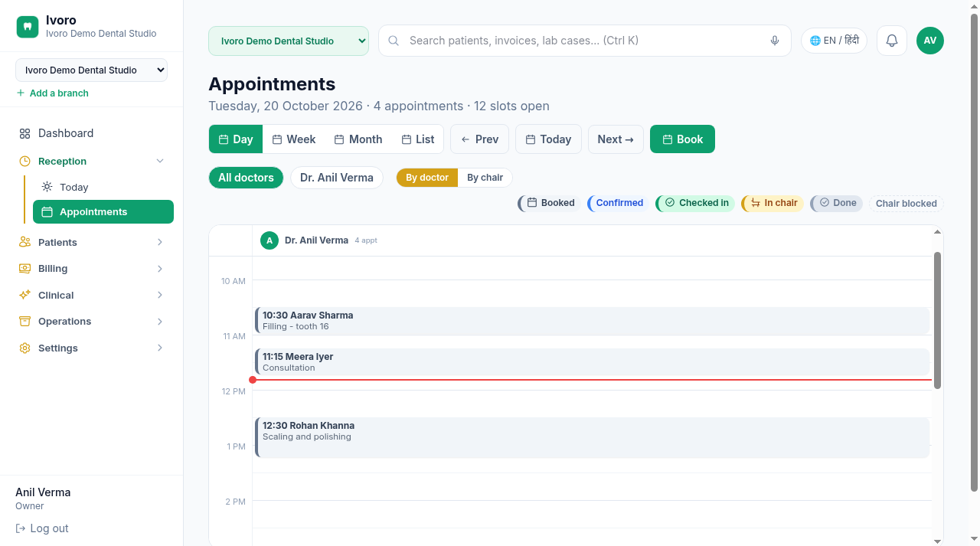This screenshot has width=980, height=546.
Task: Open Today under Reception
Action: (103, 187)
